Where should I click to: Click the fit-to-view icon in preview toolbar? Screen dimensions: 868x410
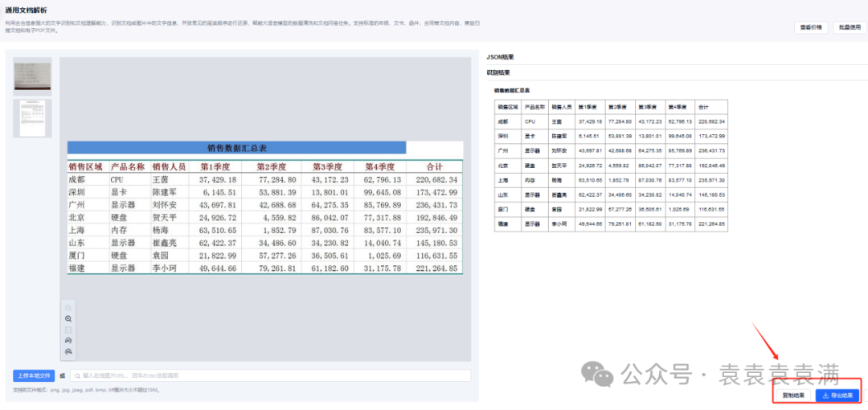coord(68,330)
